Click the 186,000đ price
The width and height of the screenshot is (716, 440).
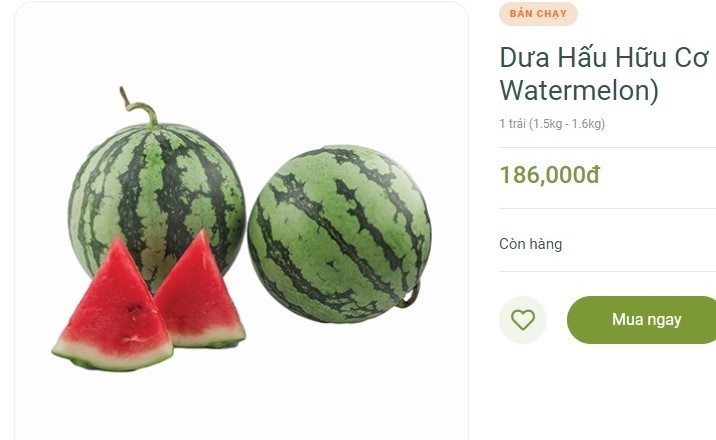[550, 175]
